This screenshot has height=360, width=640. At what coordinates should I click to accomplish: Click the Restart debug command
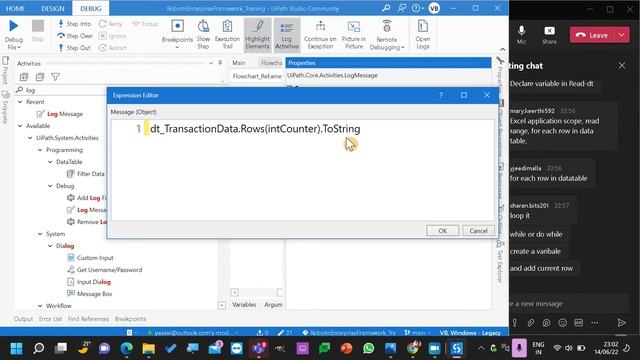pyautogui.click(x=113, y=48)
